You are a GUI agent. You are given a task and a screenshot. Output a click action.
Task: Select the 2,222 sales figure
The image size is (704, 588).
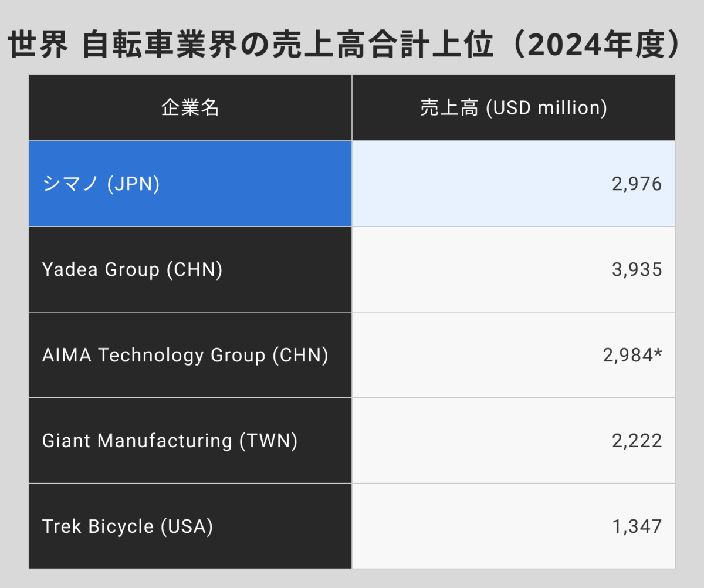click(x=637, y=441)
